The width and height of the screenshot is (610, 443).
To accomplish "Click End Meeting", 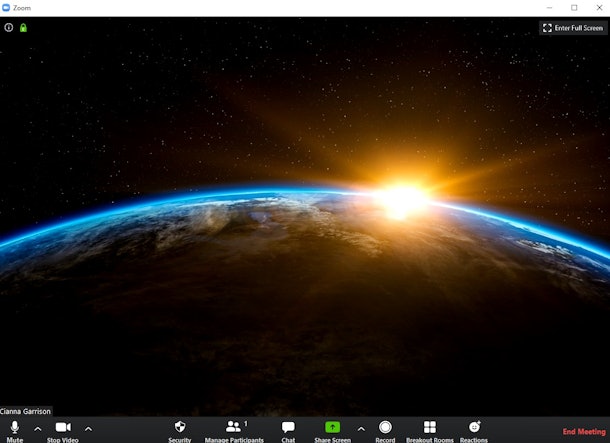I will pos(583,432).
